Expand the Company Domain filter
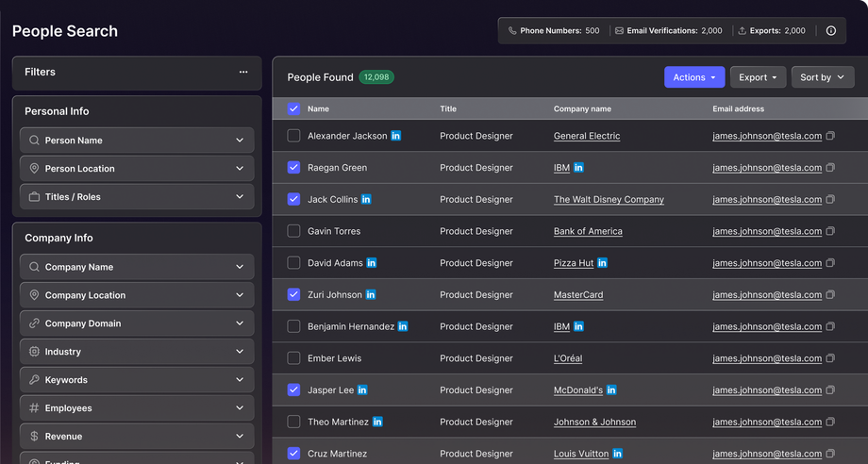This screenshot has height=464, width=868. pos(137,323)
